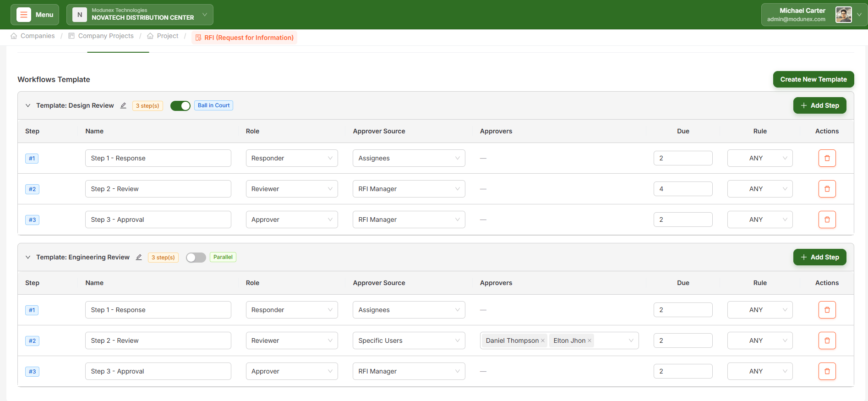The height and width of the screenshot is (401, 868).
Task: Expand the approvers selection chevron
Action: click(631, 341)
